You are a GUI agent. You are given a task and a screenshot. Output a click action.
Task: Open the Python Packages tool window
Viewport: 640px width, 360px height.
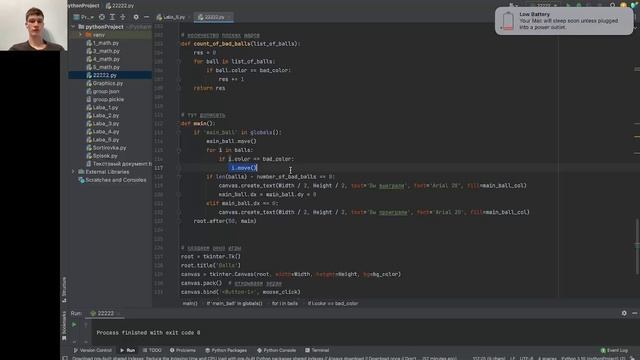[226, 350]
